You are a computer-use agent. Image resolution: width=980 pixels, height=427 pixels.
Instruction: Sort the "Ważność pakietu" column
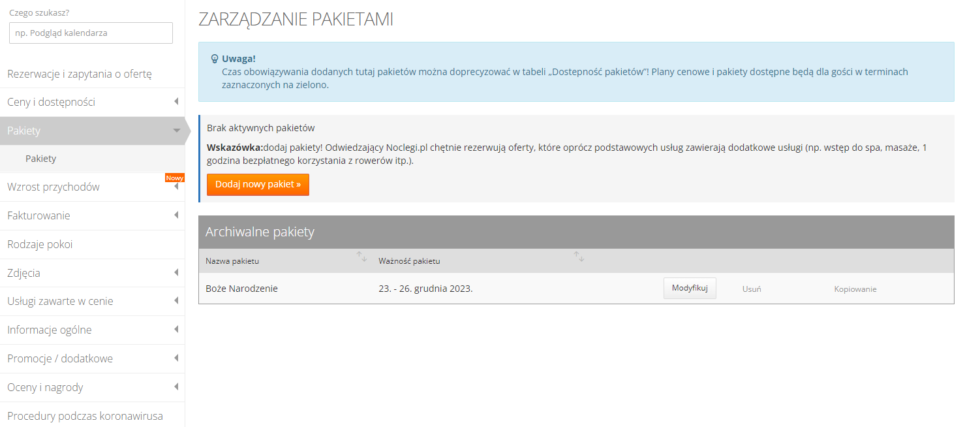pos(579,257)
